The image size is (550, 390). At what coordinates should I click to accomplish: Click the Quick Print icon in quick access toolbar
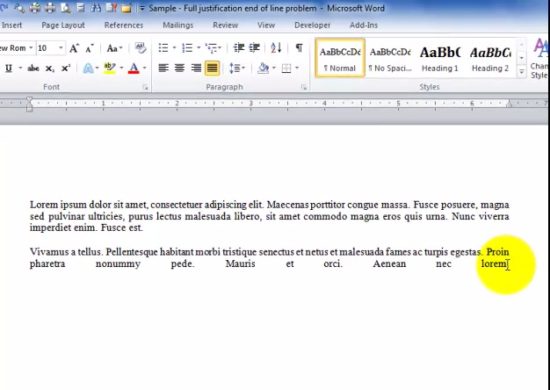(x=35, y=8)
